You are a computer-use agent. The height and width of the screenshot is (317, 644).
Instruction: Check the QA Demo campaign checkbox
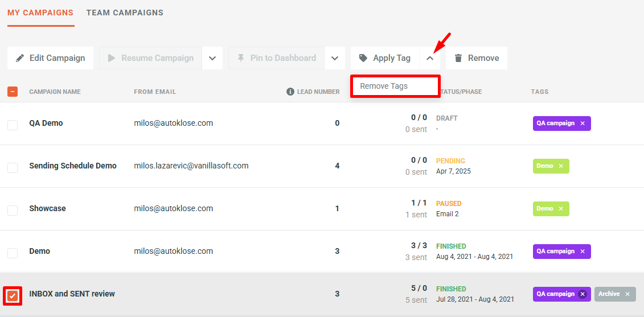pyautogui.click(x=13, y=125)
